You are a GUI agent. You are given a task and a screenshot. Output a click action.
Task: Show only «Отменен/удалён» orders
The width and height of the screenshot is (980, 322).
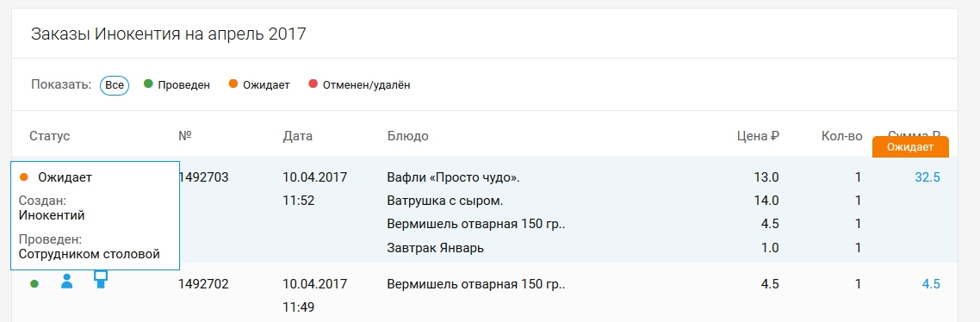coord(359,84)
